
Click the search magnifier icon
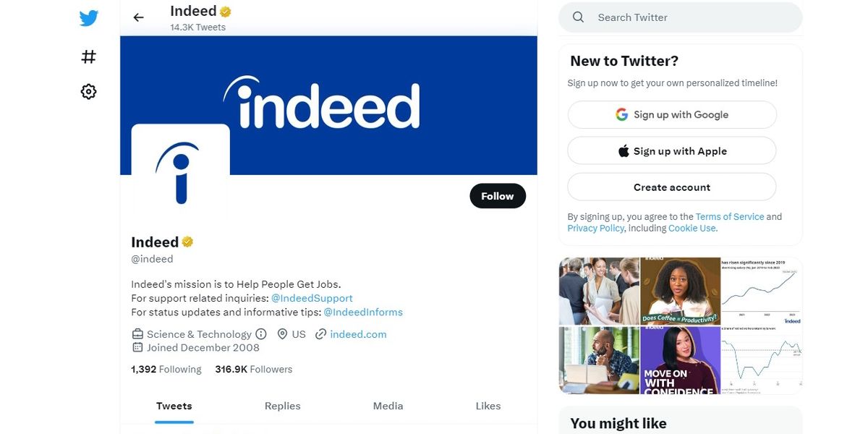[x=578, y=17]
